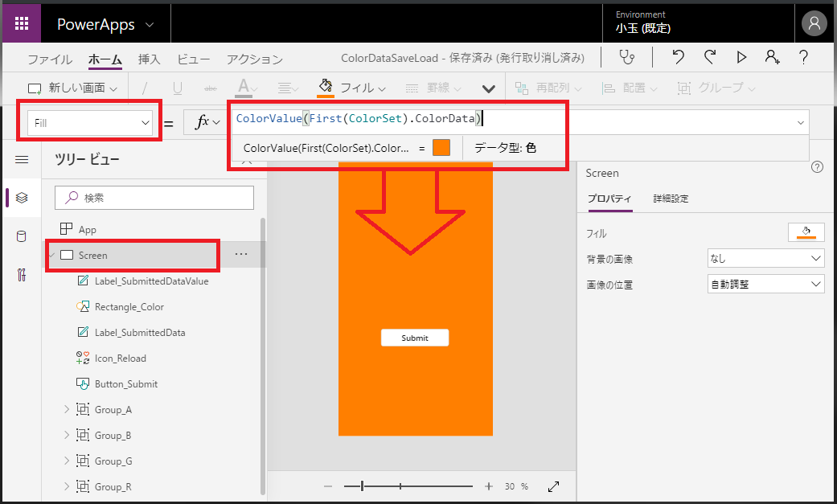837x504 pixels.
Task: Click the zoom slider handle
Action: point(363,486)
